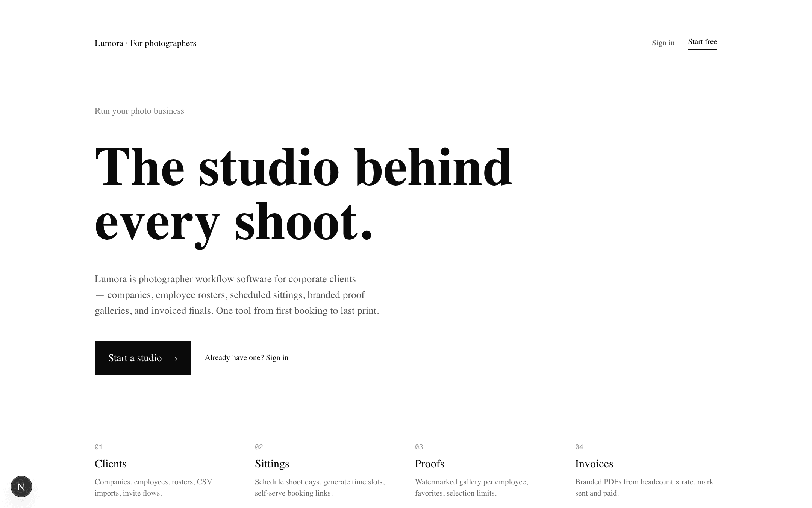Click the Run your photo business tagline
812x508 pixels.
click(x=139, y=111)
